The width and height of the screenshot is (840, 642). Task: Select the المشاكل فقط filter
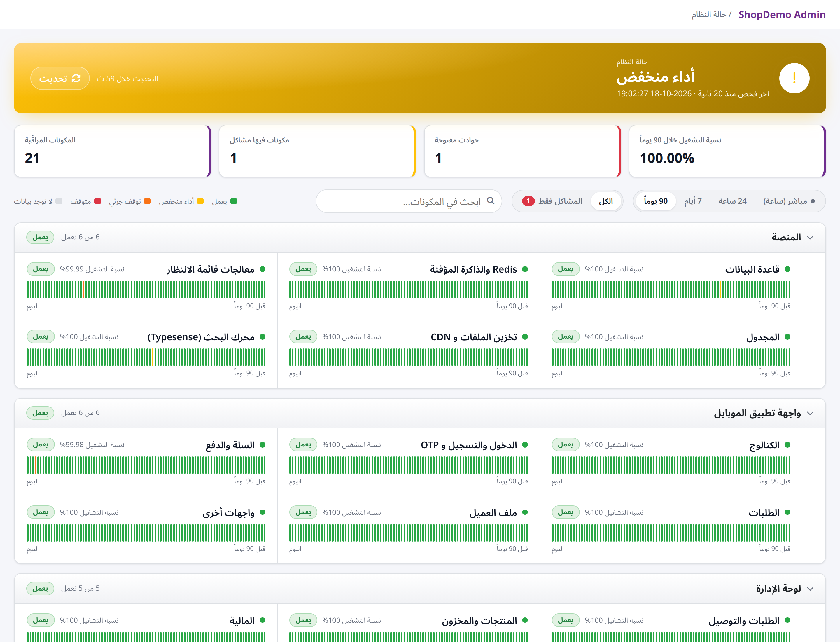pyautogui.click(x=552, y=201)
